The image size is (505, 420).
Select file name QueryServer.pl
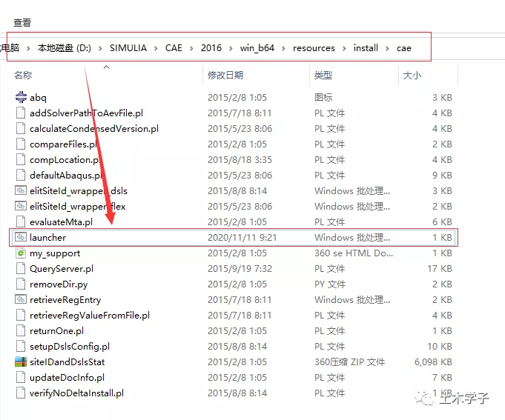tap(62, 269)
